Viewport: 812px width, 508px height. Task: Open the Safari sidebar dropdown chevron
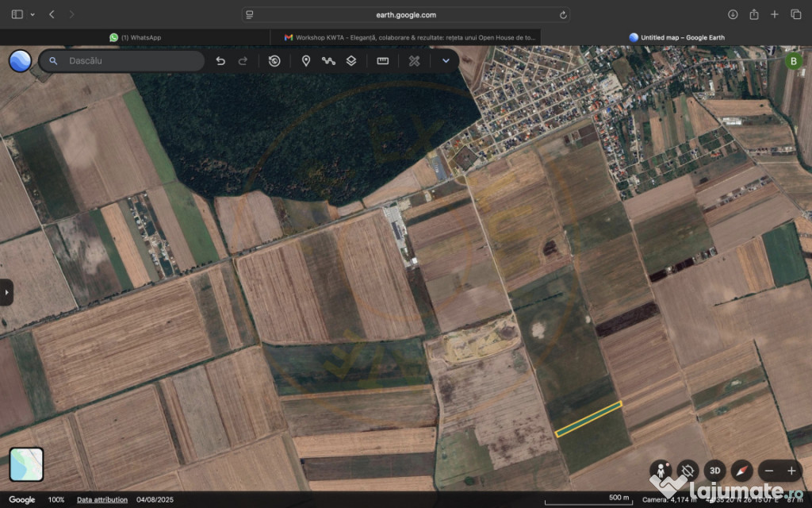[x=33, y=14]
